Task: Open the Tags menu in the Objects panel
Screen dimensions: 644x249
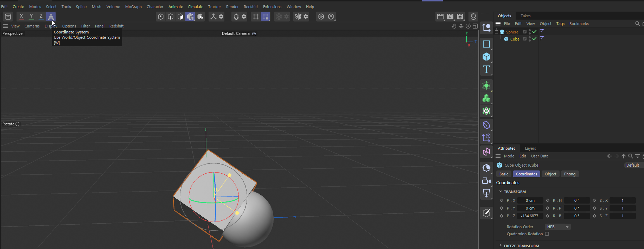Action: click(x=560, y=24)
